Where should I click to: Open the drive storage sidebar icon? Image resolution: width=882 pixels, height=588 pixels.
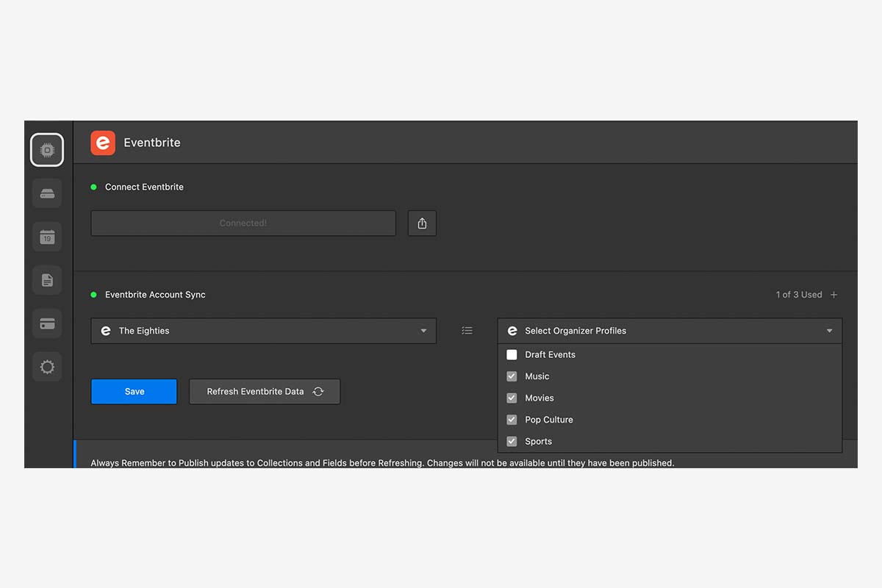pos(47,193)
